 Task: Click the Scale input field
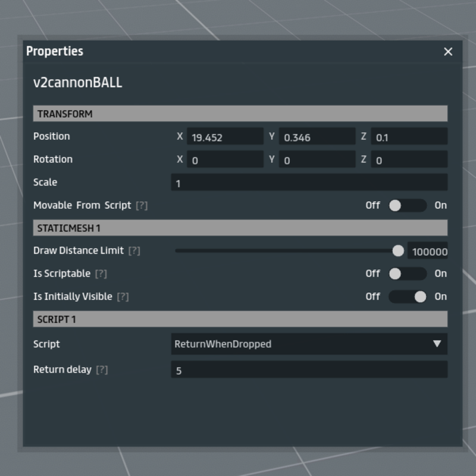[x=309, y=183]
